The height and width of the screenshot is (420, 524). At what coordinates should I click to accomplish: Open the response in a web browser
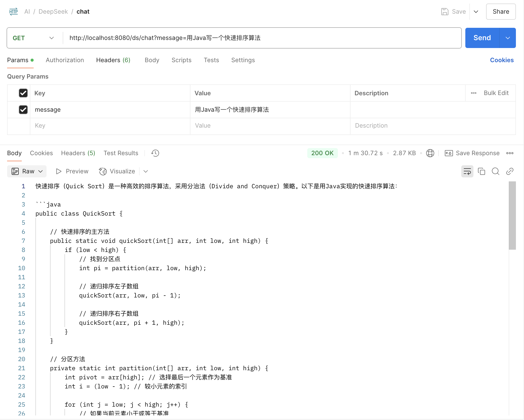pos(430,153)
